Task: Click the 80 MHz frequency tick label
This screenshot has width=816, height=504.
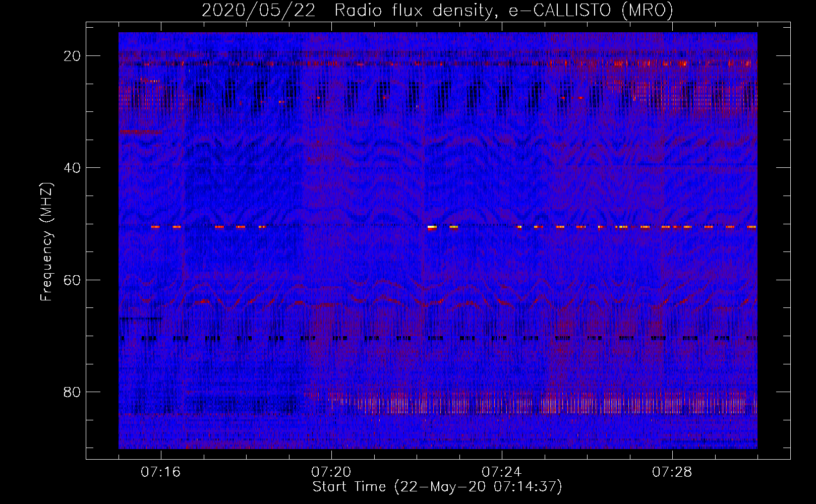Action: click(72, 392)
